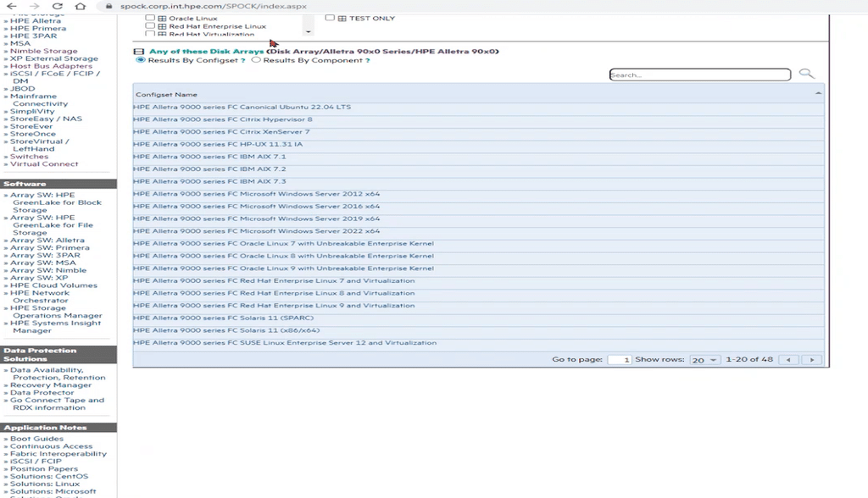Screen dimensions: 868x498
Task: Open Array SW: Alletra link
Action: [x=47, y=241]
